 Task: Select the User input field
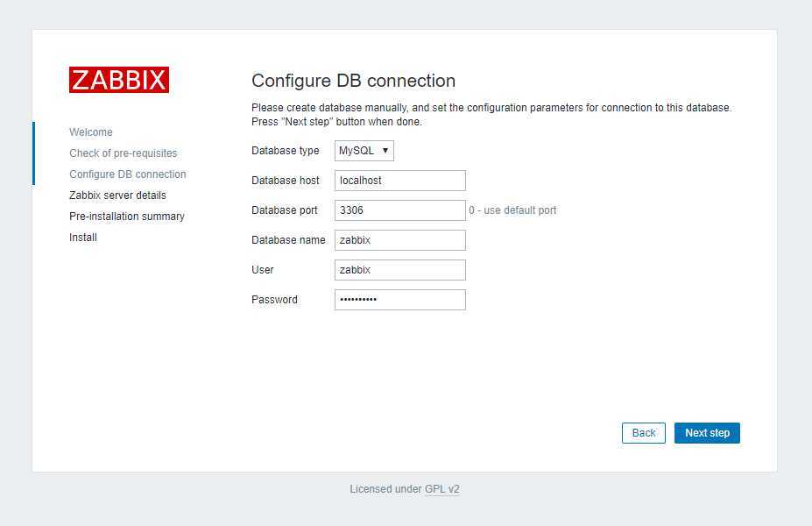point(400,270)
